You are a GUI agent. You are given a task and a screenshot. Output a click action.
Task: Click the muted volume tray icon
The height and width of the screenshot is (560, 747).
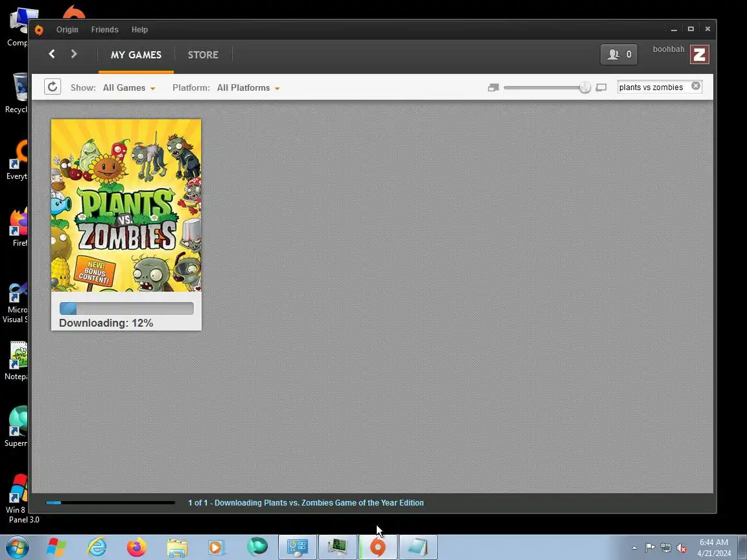coord(682,548)
